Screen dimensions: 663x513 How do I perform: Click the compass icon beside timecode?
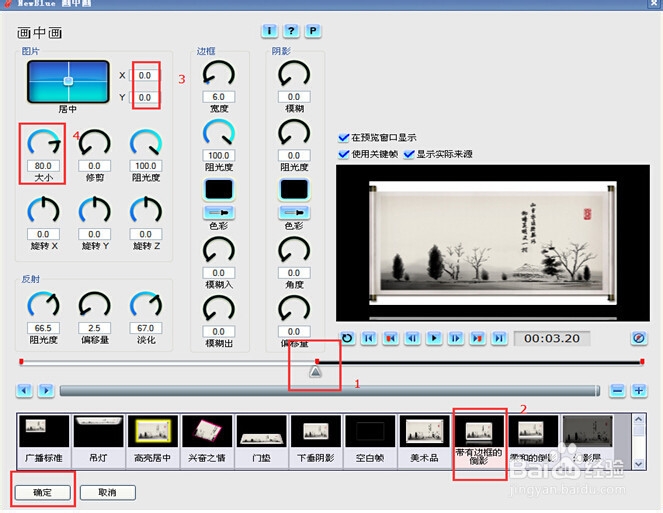(639, 338)
